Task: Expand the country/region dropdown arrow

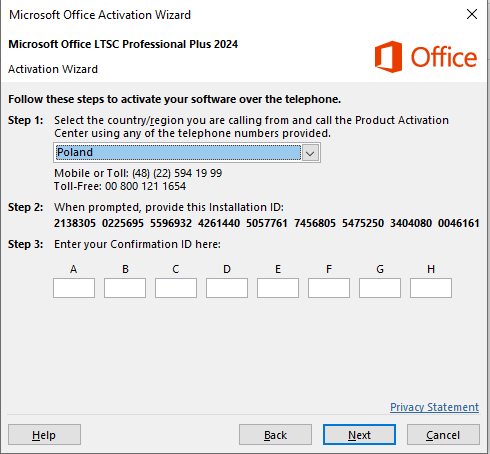Action: point(310,153)
